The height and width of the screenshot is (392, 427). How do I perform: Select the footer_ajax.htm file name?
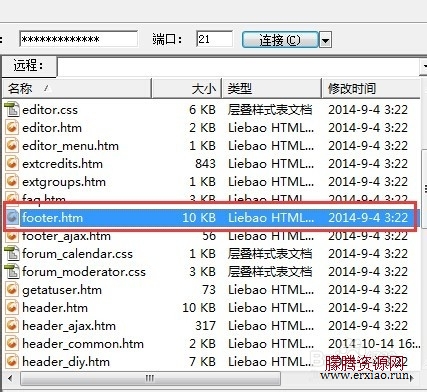66,236
